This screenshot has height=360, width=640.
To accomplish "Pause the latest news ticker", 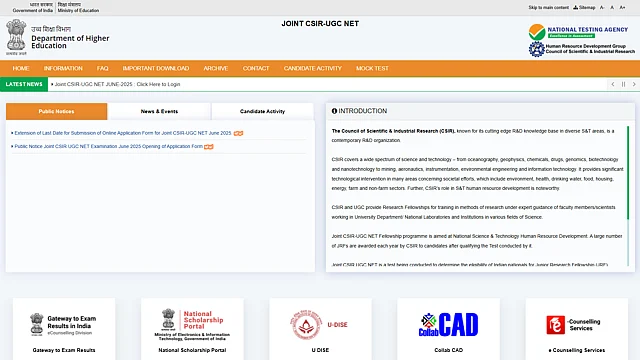I will (x=623, y=84).
